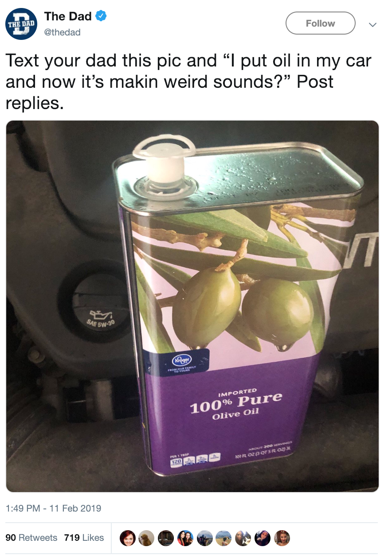Follow The Dad account

pos(320,23)
